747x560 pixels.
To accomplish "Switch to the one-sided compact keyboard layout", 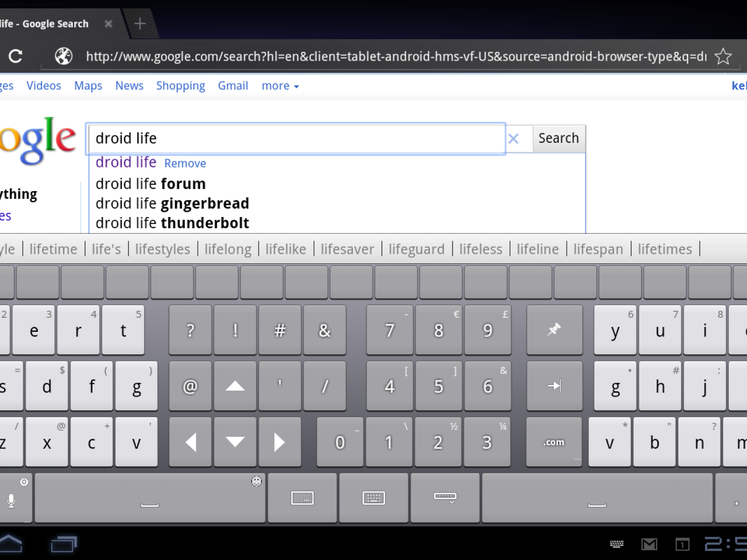I will 303,498.
